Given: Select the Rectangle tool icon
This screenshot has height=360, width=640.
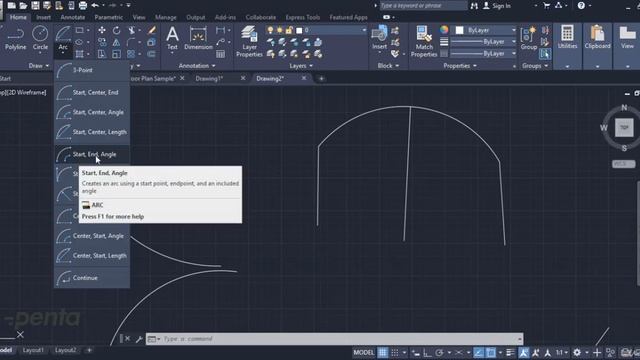Looking at the screenshot, I should (80, 30).
